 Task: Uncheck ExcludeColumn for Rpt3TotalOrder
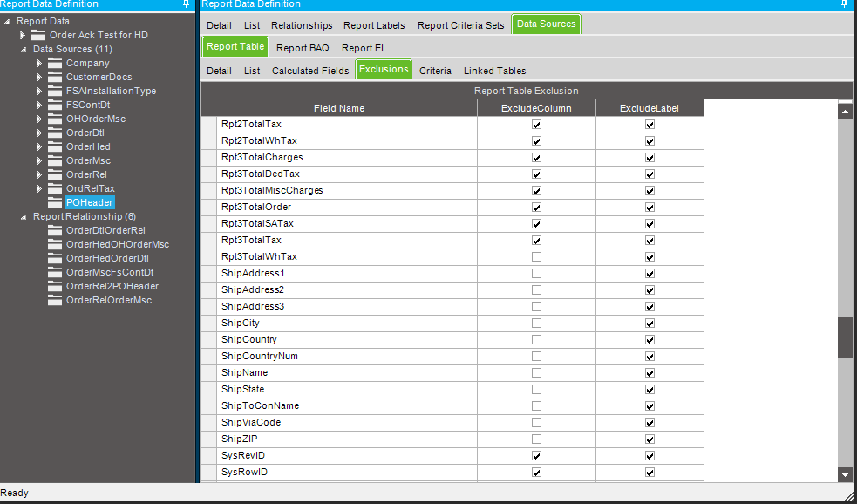point(536,208)
